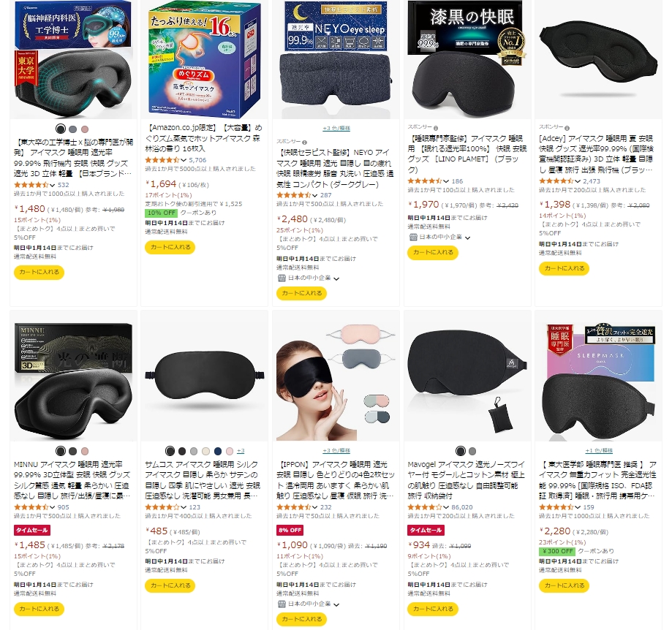This screenshot has height=630, width=672.
Task: Expand small business dropdown on LINO PLAMET listing
Action: coord(467,238)
